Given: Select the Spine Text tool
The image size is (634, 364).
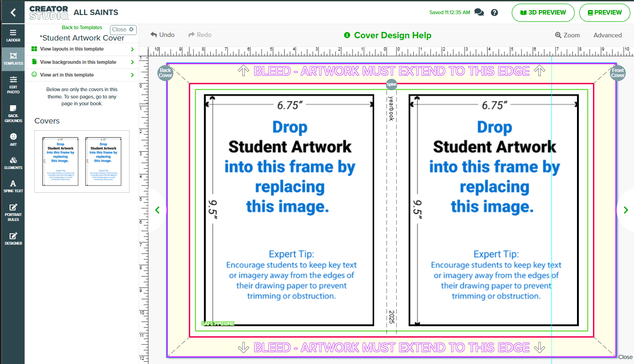Looking at the screenshot, I should (13, 186).
